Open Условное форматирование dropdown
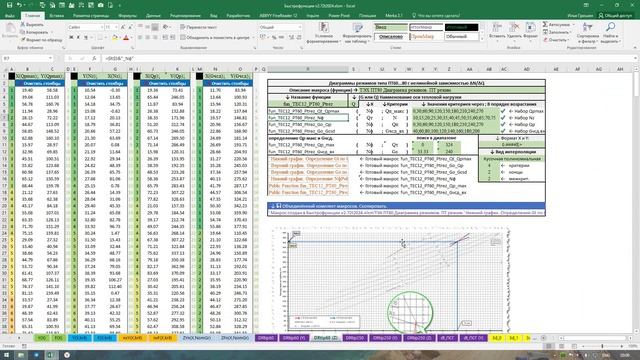This screenshot has width=640, height=360. point(324,33)
